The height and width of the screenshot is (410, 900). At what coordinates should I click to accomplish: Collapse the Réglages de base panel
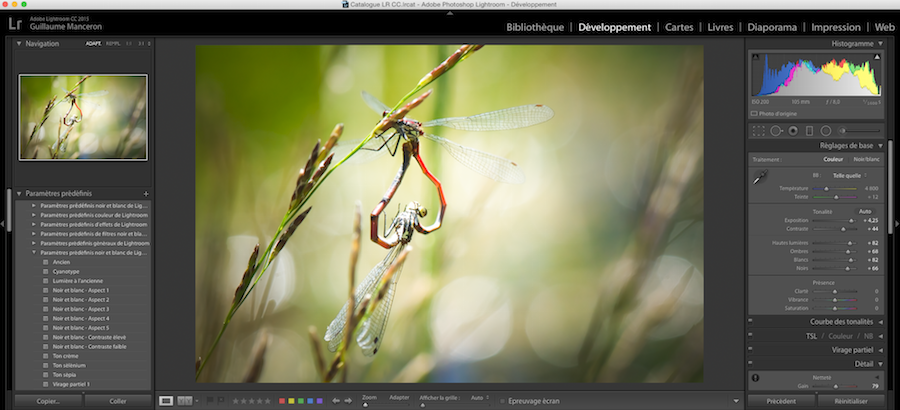[x=880, y=146]
